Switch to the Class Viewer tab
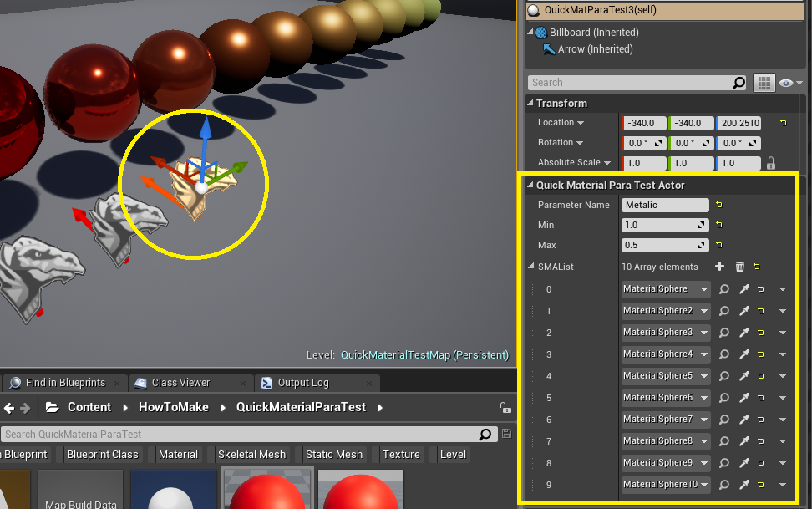 click(x=182, y=382)
